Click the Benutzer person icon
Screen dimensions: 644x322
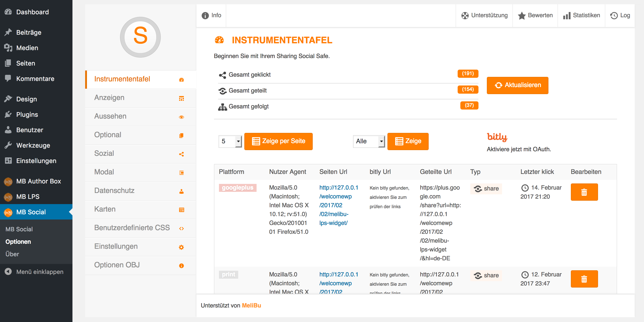click(x=8, y=130)
